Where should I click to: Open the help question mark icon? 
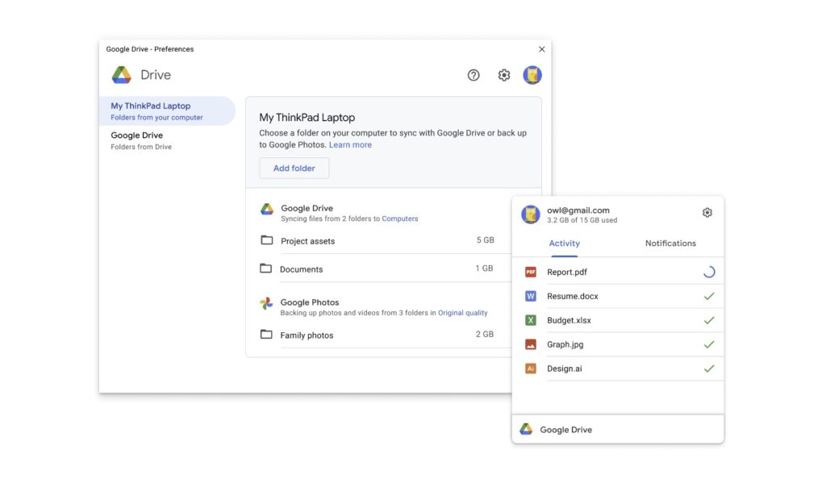click(x=473, y=75)
